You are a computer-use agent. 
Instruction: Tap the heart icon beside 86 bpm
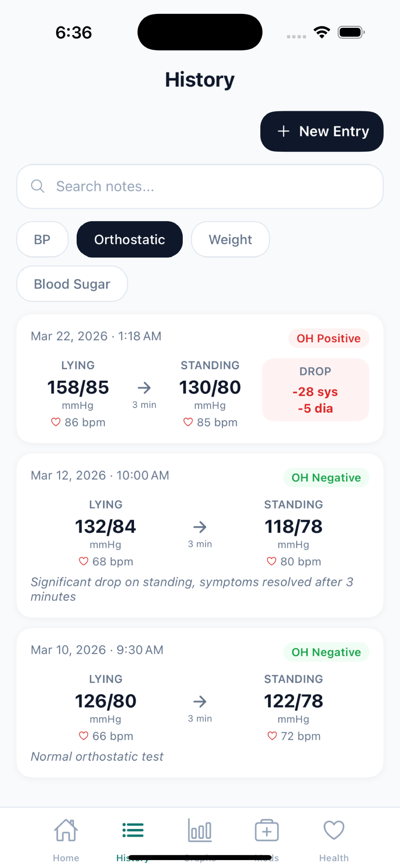pos(56,422)
